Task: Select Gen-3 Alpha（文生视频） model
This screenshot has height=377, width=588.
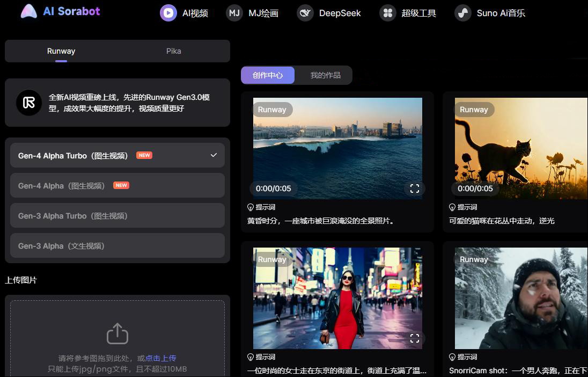Action: [x=117, y=245]
